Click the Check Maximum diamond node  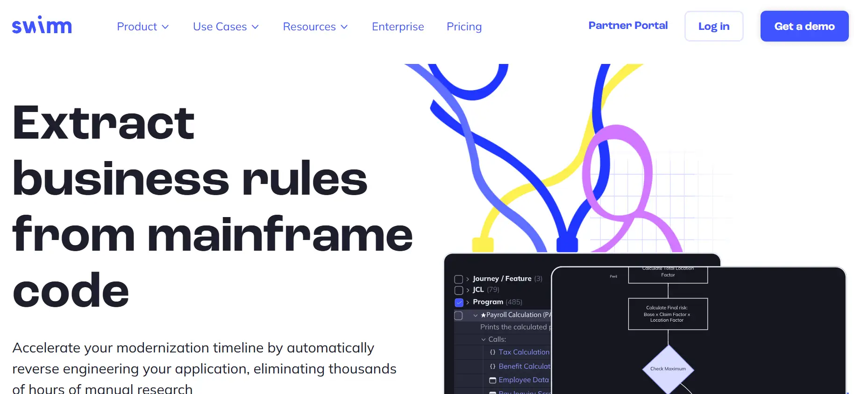[x=668, y=369]
